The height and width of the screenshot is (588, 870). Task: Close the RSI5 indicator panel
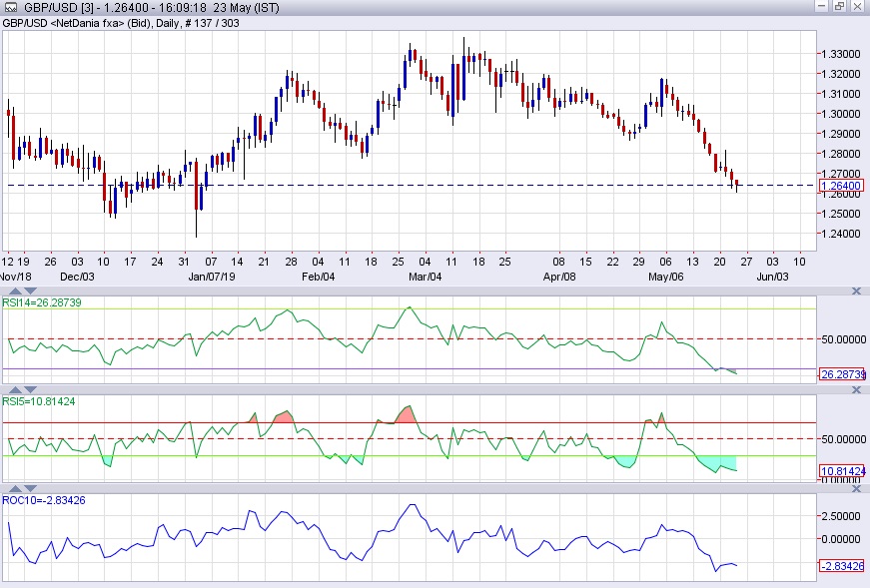pyautogui.click(x=856, y=388)
